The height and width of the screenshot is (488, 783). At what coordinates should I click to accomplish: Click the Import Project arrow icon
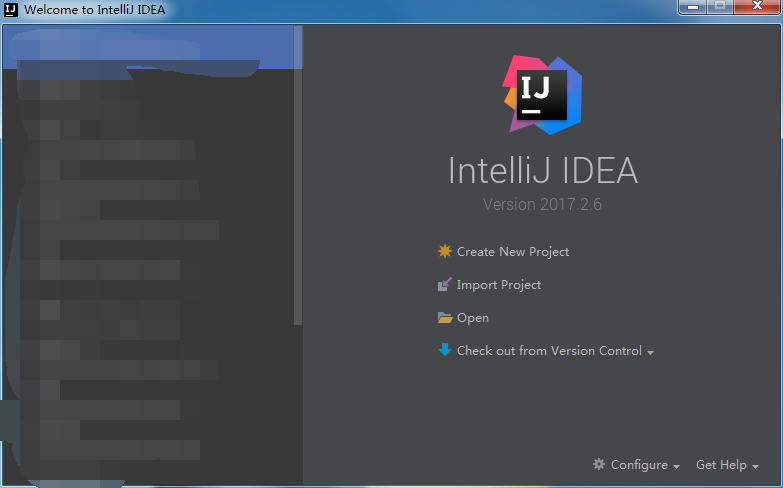coord(444,284)
